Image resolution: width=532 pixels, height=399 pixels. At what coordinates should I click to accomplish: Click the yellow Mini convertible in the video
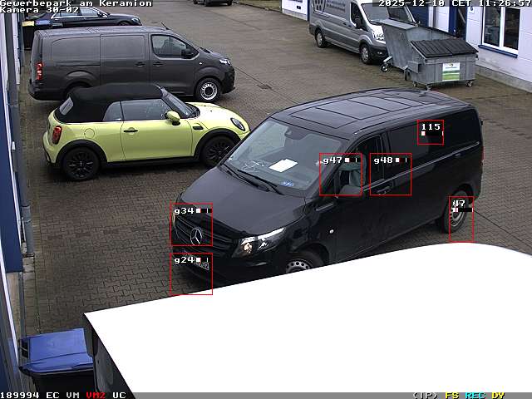(x=141, y=129)
